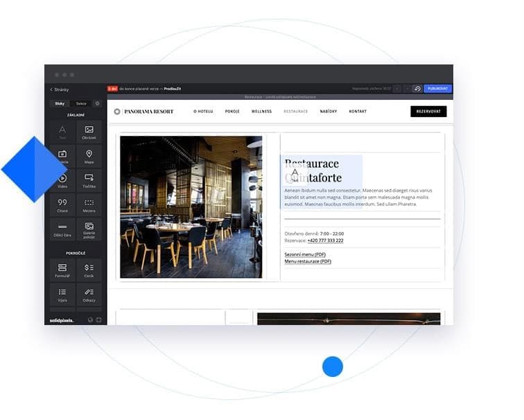524x420 pixels.
Task: Open the NABÍDKY menu item
Action: (x=329, y=112)
